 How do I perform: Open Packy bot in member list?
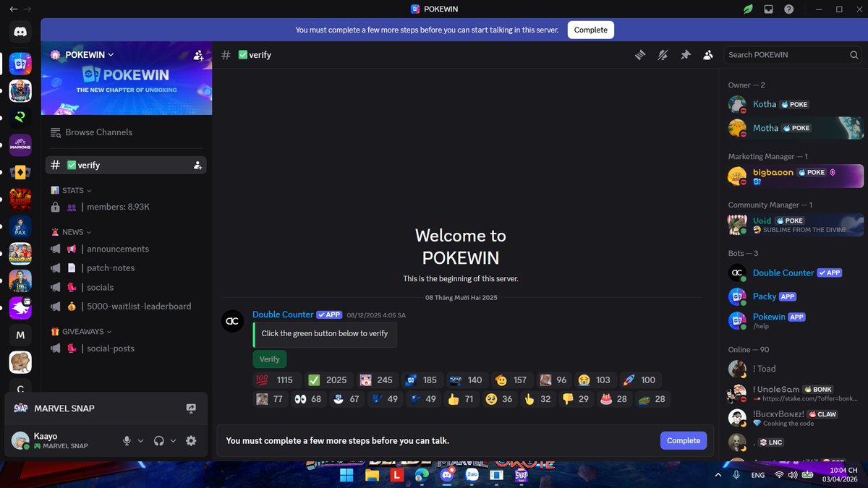[794, 296]
